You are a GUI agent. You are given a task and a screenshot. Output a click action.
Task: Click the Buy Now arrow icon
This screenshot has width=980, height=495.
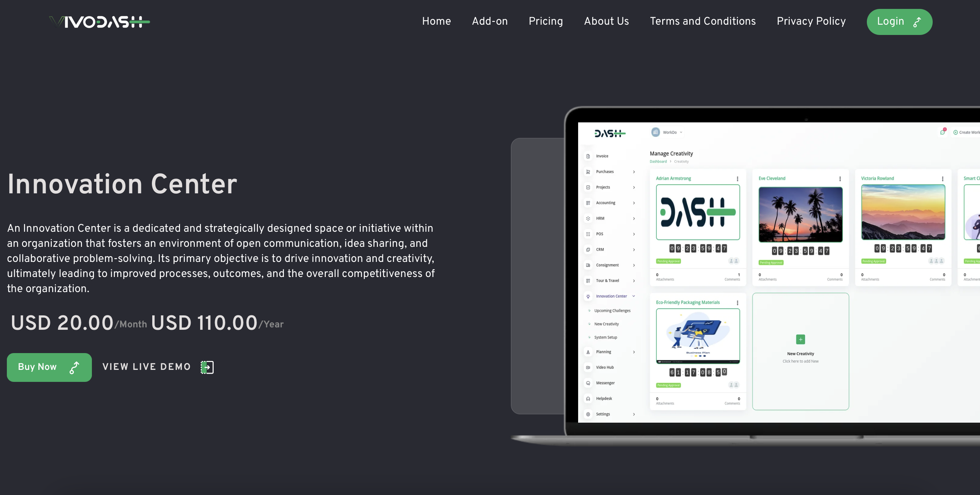point(74,367)
